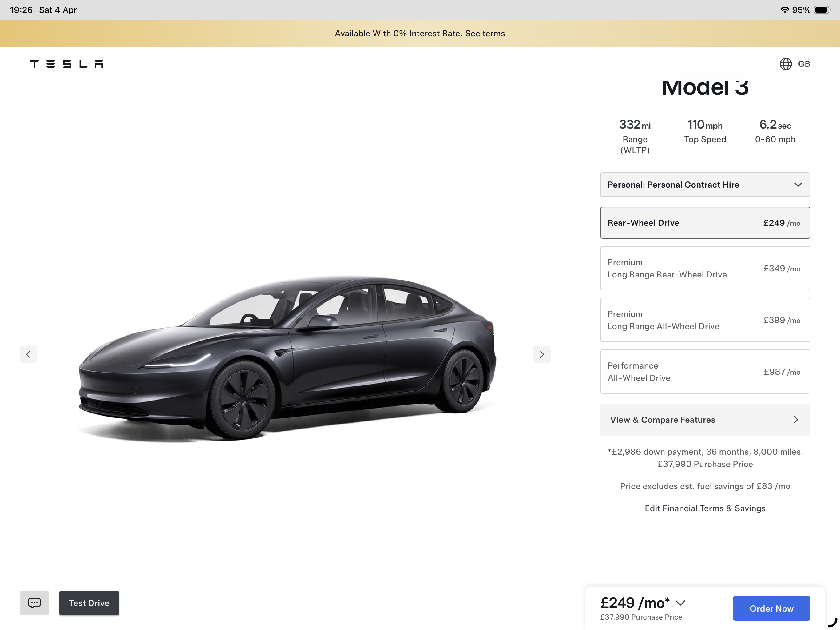Open See terms link in banner
This screenshot has height=630, width=840.
(485, 34)
